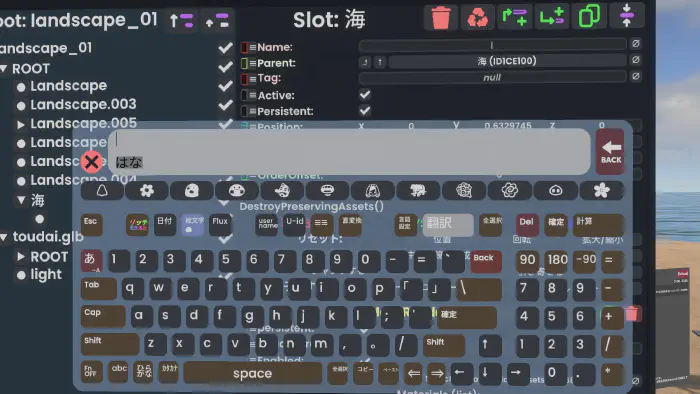
Task: Click the double right arrow key
Action: point(437,373)
